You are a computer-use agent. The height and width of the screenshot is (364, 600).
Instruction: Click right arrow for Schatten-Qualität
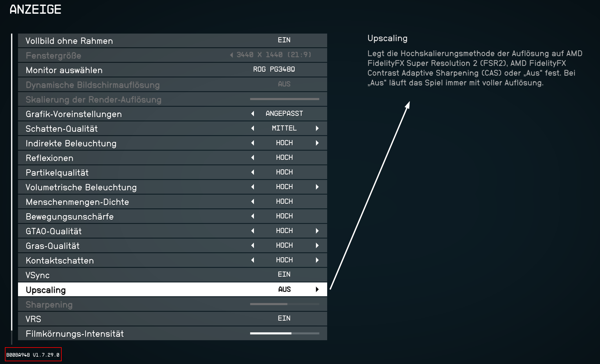(x=317, y=128)
